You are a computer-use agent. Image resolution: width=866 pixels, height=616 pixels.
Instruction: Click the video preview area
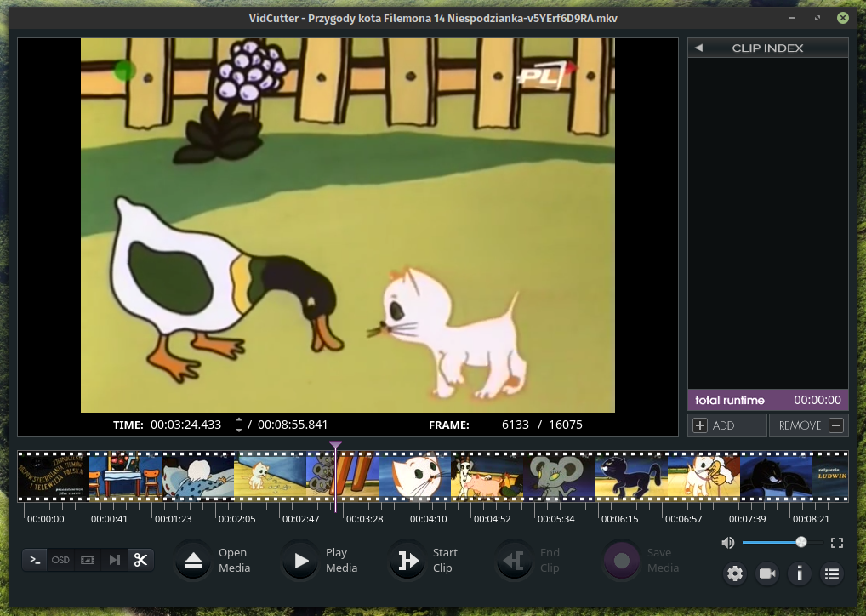[348, 225]
